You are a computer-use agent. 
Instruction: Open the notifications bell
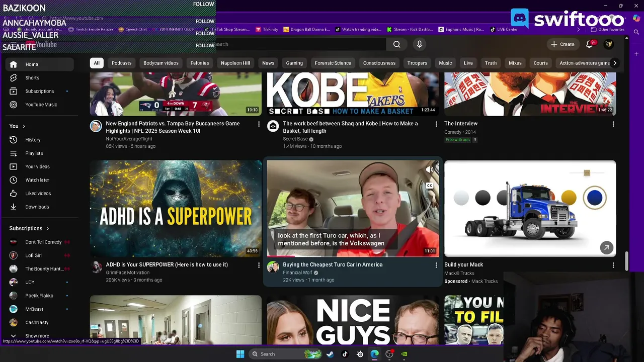[590, 44]
